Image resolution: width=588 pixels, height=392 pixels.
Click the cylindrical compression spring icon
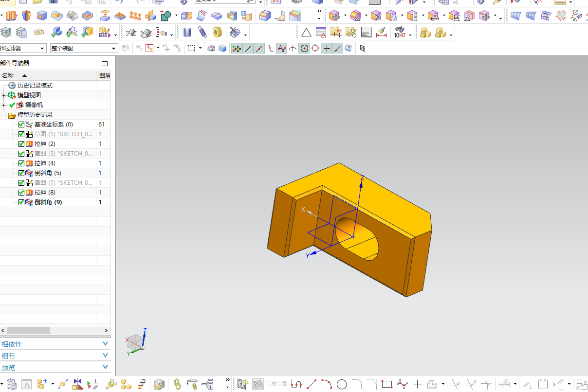click(187, 33)
